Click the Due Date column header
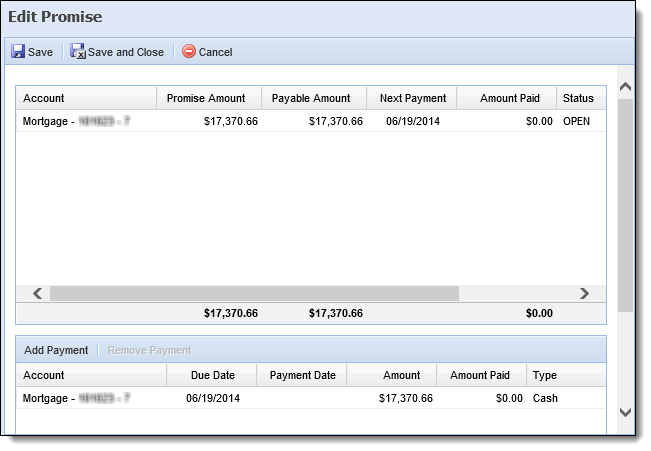Screen dimensions: 651x451 click(x=213, y=375)
